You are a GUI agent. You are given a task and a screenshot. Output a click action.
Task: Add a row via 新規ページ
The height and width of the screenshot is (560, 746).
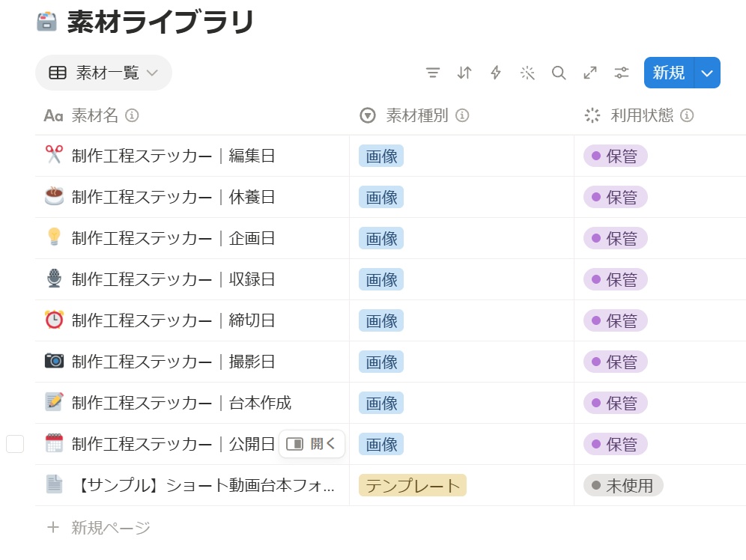pos(99,527)
